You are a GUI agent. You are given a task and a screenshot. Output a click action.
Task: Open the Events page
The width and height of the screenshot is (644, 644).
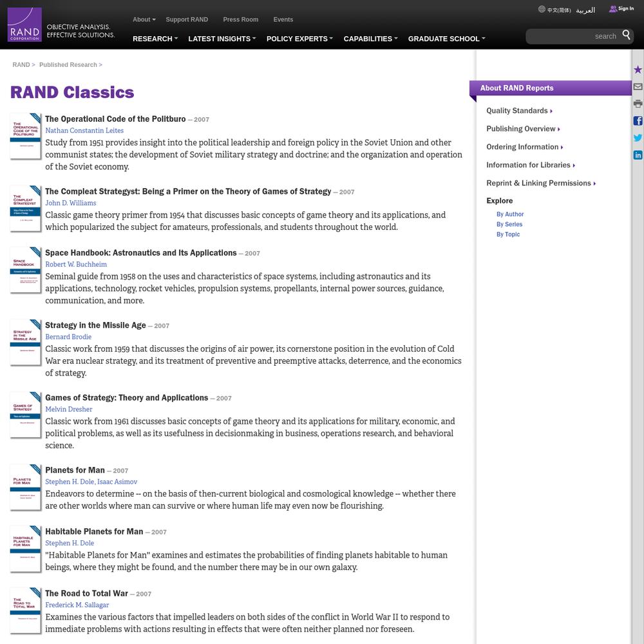(x=283, y=19)
